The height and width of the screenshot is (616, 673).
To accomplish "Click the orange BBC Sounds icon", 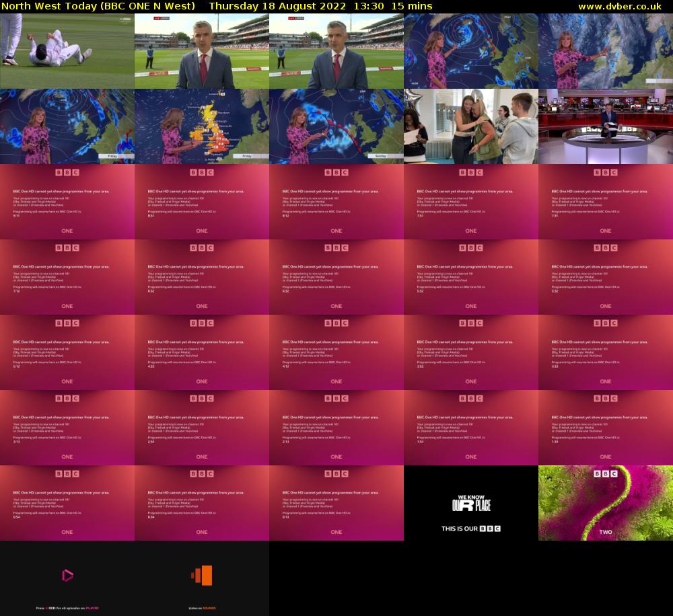I will pyautogui.click(x=202, y=575).
